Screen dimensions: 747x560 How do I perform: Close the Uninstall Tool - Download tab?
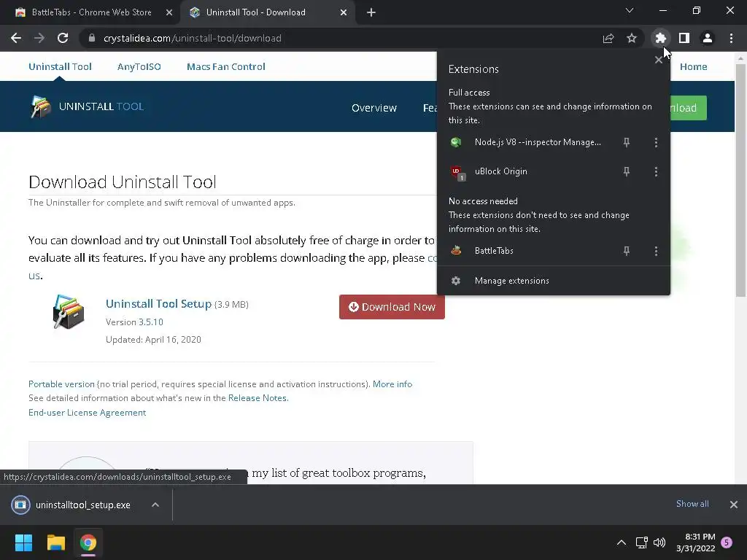pyautogui.click(x=344, y=13)
